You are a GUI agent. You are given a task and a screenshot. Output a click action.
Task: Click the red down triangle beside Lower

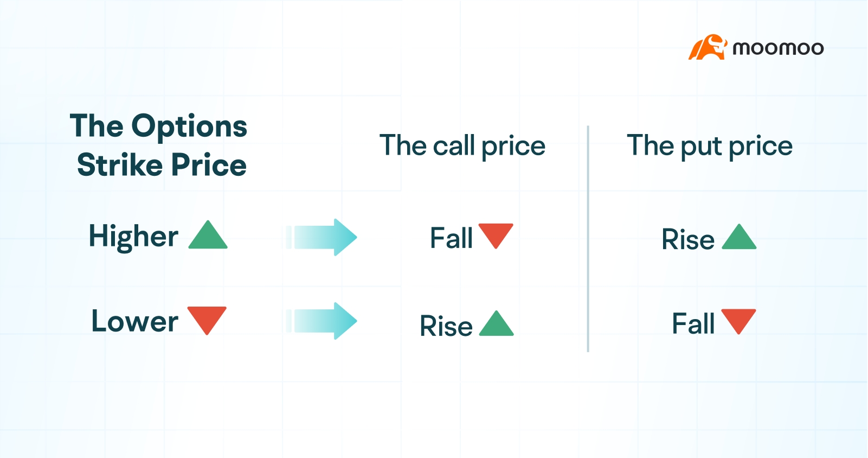click(x=207, y=321)
